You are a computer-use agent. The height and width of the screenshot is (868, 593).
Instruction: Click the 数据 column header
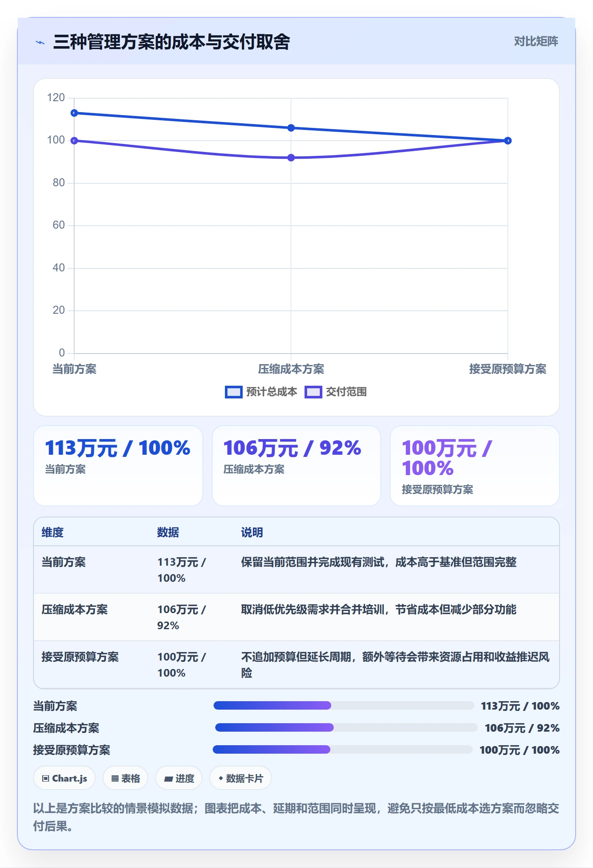click(168, 532)
